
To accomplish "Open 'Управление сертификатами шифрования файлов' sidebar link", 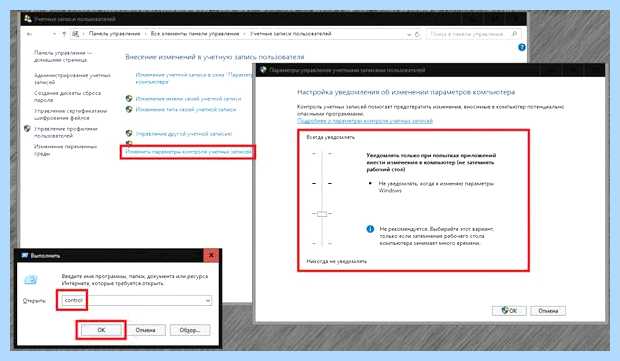I will pyautogui.click(x=70, y=114).
